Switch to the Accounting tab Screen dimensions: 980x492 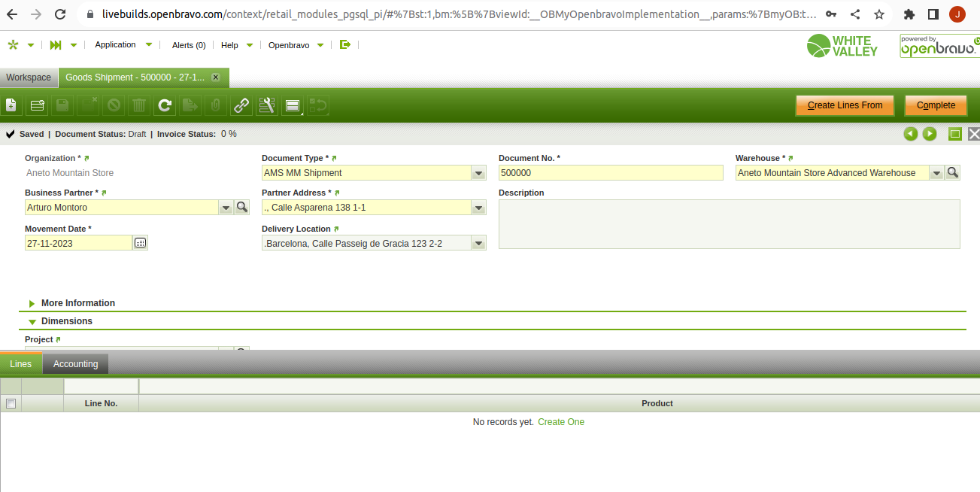pos(75,364)
